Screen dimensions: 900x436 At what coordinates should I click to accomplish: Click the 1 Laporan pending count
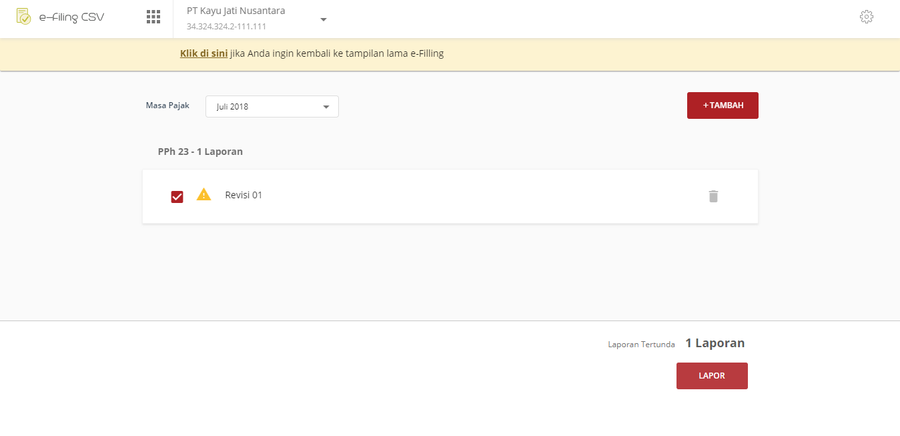click(715, 343)
